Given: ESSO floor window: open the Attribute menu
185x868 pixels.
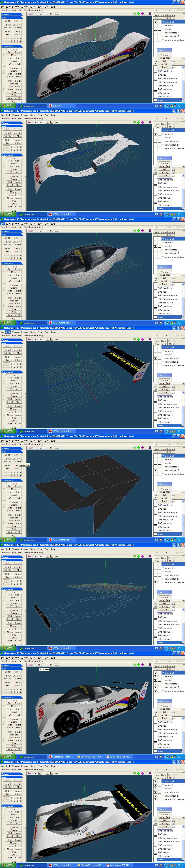Looking at the screenshot, I should click(x=15, y=115).
